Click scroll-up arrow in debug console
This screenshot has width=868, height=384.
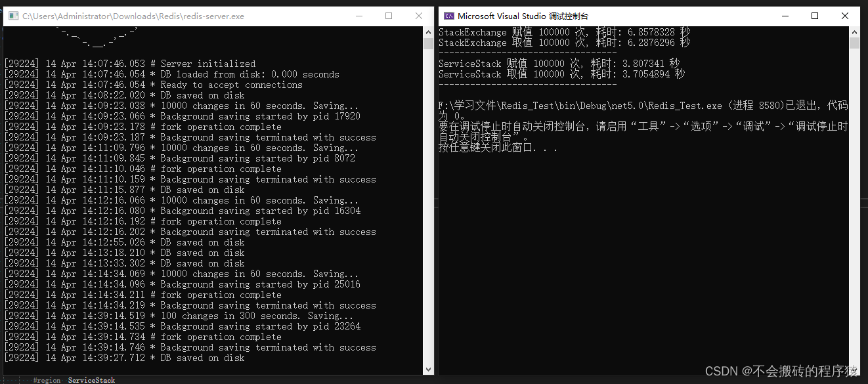(854, 32)
